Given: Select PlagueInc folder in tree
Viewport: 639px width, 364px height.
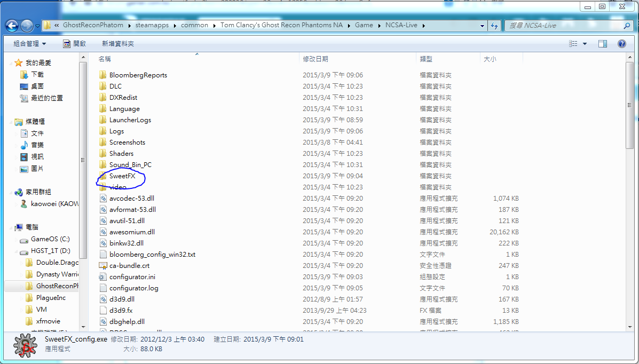Looking at the screenshot, I should 51,298.
